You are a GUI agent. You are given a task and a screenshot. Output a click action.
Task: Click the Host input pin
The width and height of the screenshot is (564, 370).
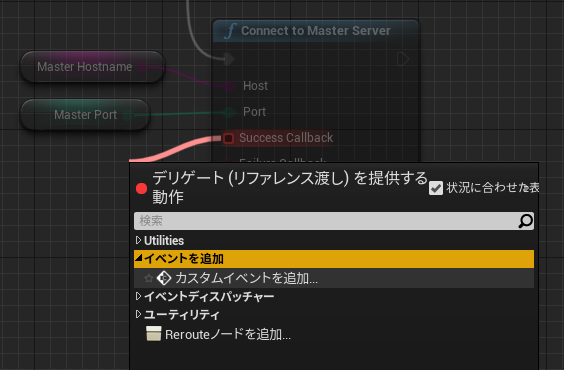229,86
